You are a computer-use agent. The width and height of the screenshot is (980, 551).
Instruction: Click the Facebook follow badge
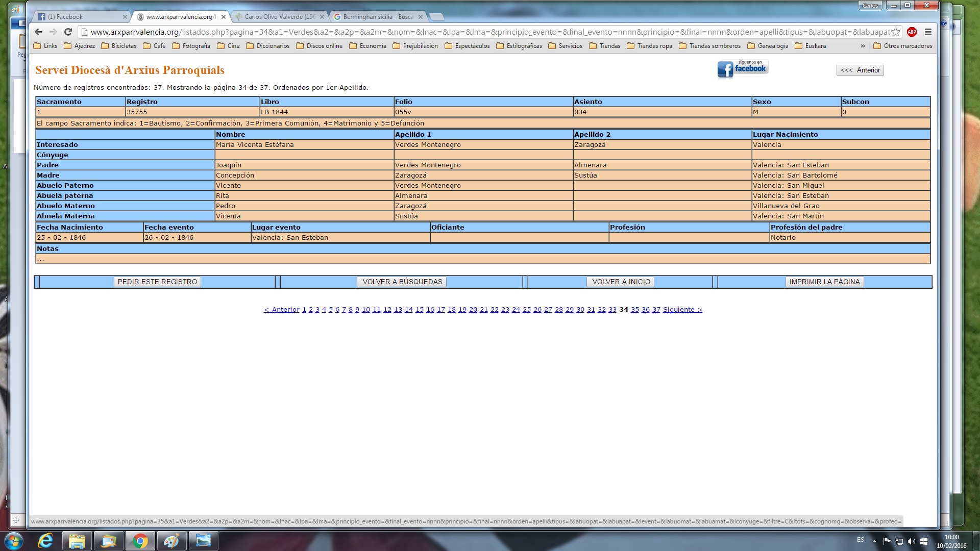(743, 68)
